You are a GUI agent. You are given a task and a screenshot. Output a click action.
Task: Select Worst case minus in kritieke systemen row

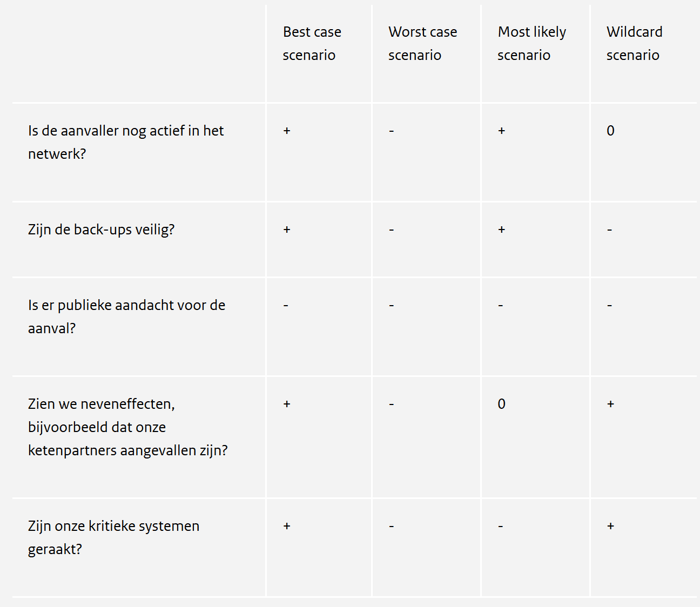click(x=392, y=526)
